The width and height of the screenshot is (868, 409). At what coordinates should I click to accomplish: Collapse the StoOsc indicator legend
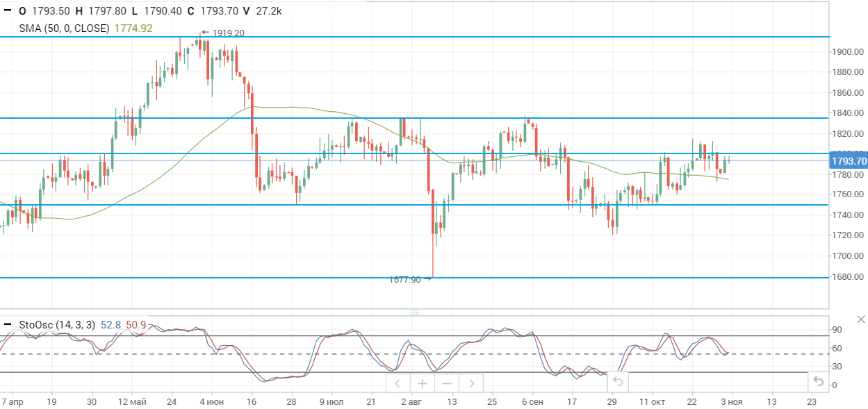(8, 324)
